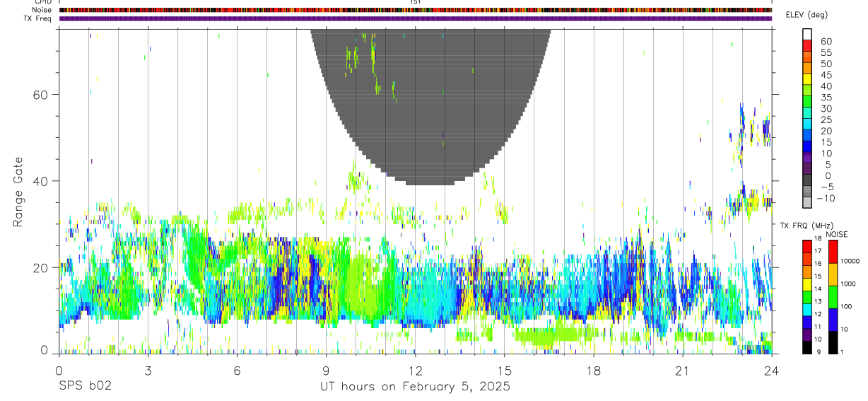Click the x-axis tick label 12
Screen dimensions: 868x401
(x=415, y=370)
